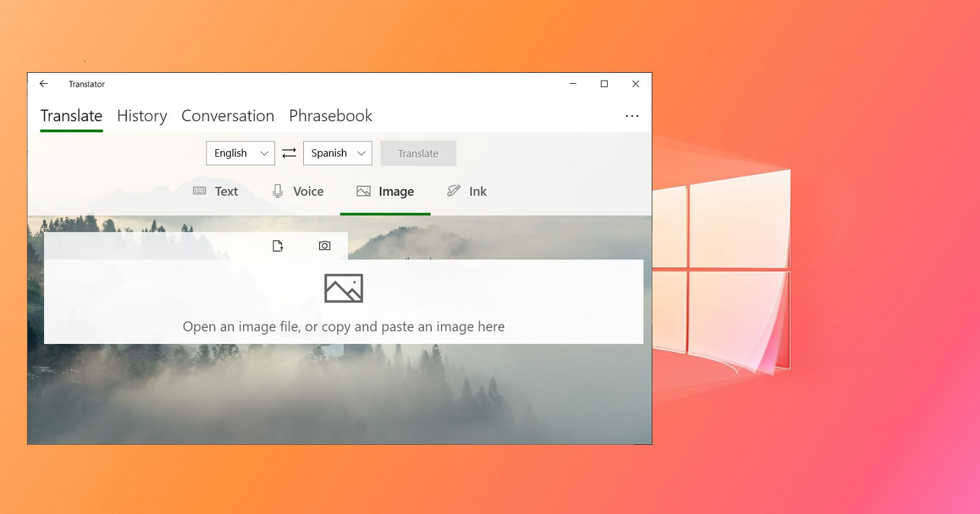Expand the Spanish target language dropdown
980x514 pixels.
(337, 153)
